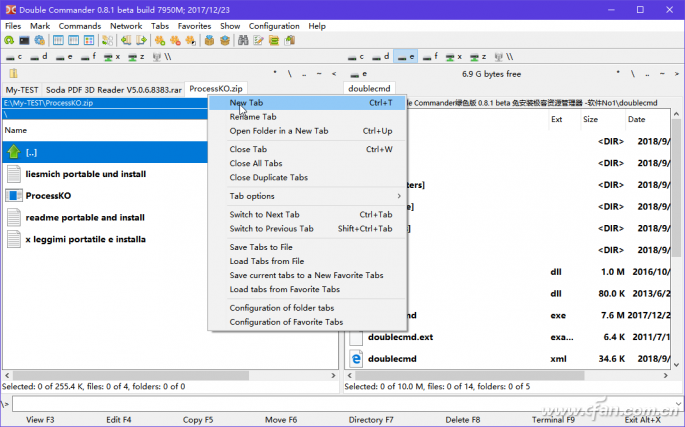The image size is (685, 427).
Task: Switch to thumbnails view icon
Action: 89,41
